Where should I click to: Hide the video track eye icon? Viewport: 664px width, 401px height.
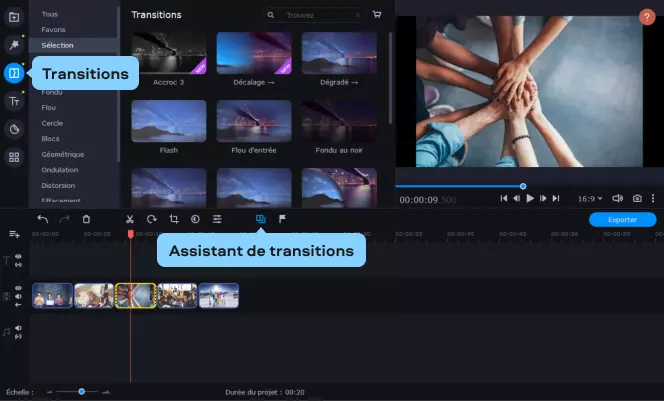tap(18, 288)
